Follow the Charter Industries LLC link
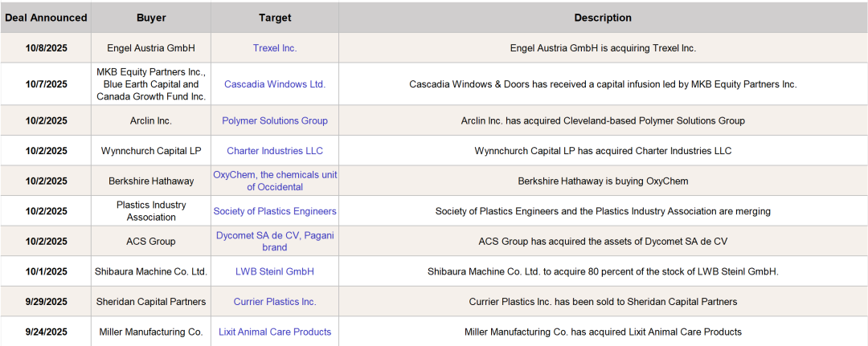Screen dimensions: 868x346 coord(275,151)
